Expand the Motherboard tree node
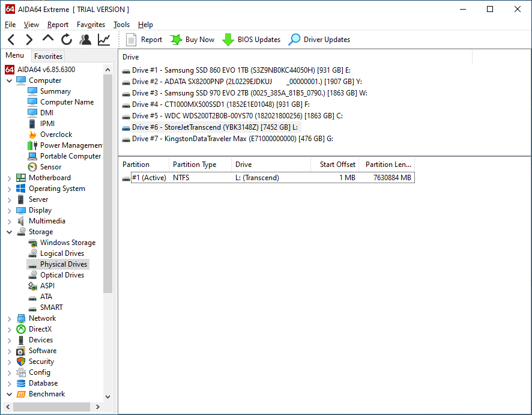This screenshot has width=532, height=415. 10,178
